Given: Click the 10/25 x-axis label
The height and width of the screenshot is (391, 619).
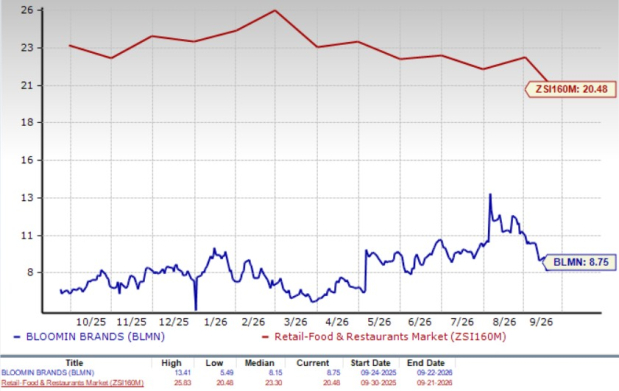Looking at the screenshot, I should click(x=91, y=322).
